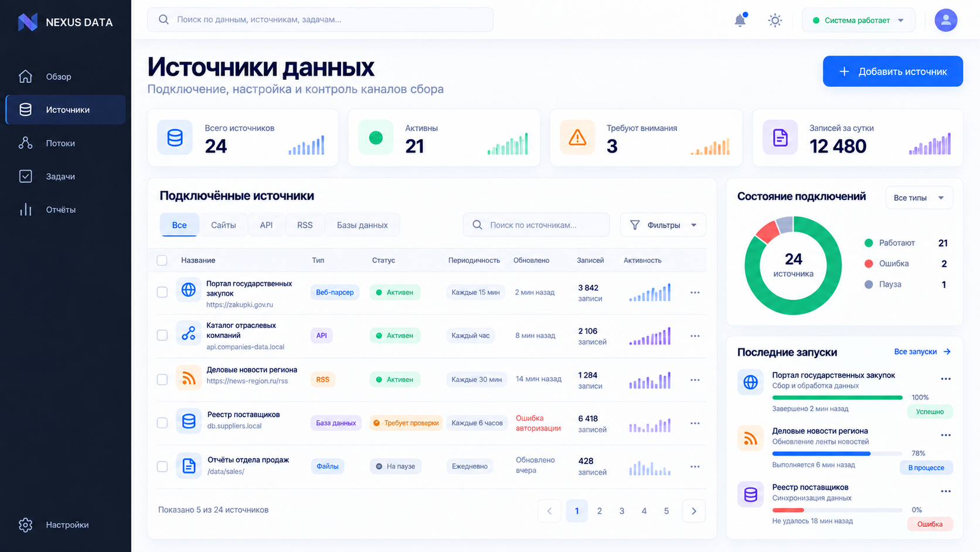Open the Все запуски link
The image size is (980, 552).
[x=922, y=352]
